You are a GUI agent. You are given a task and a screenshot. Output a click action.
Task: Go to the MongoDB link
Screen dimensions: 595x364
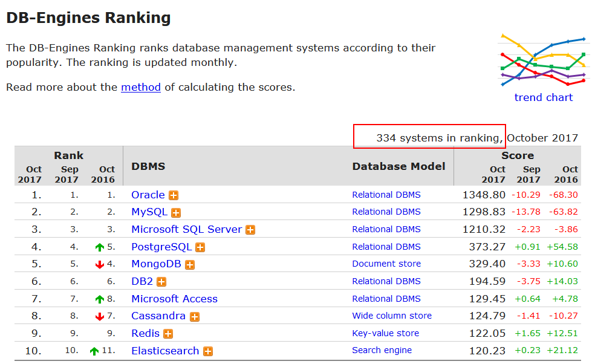pos(157,264)
